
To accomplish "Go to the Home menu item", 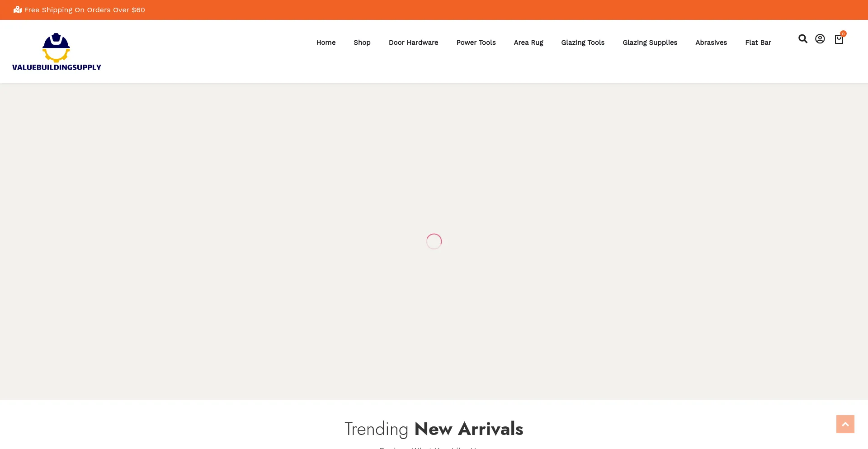I will [326, 43].
